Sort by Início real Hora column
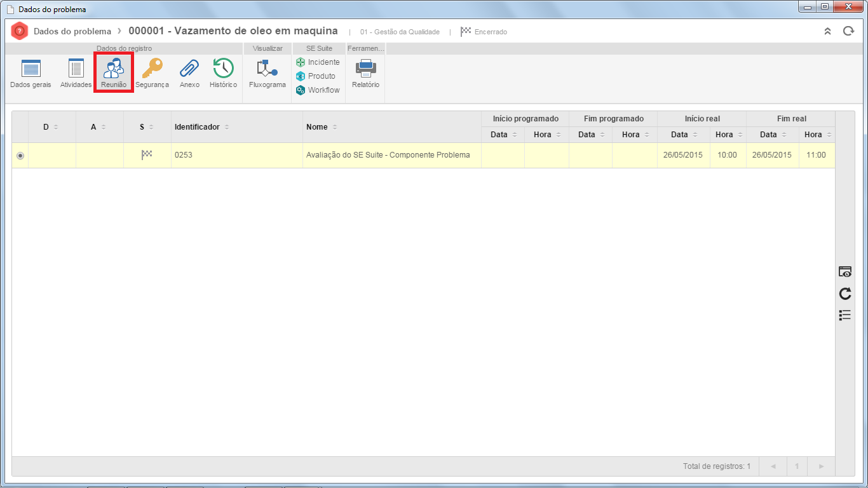The width and height of the screenshot is (868, 488). (x=728, y=135)
